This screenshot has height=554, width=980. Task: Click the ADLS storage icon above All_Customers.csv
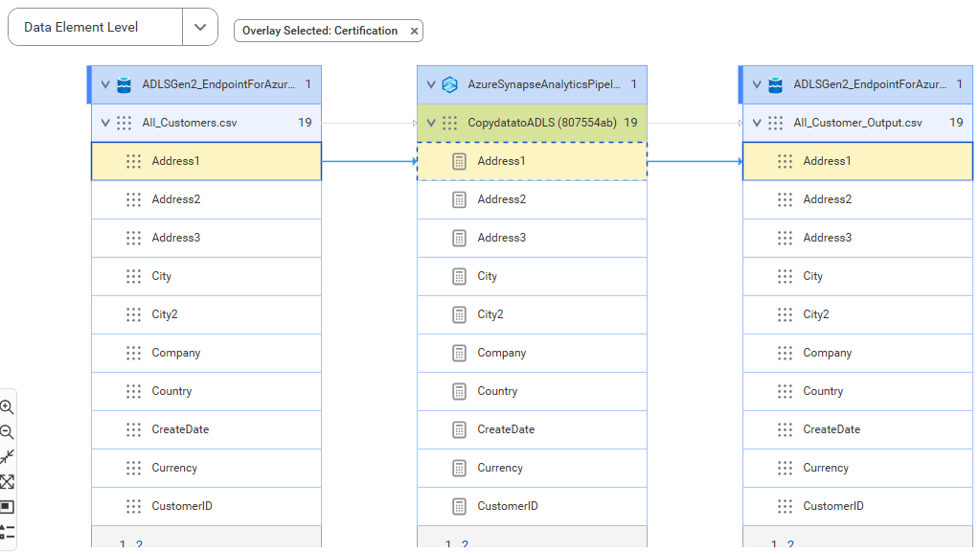coord(125,84)
